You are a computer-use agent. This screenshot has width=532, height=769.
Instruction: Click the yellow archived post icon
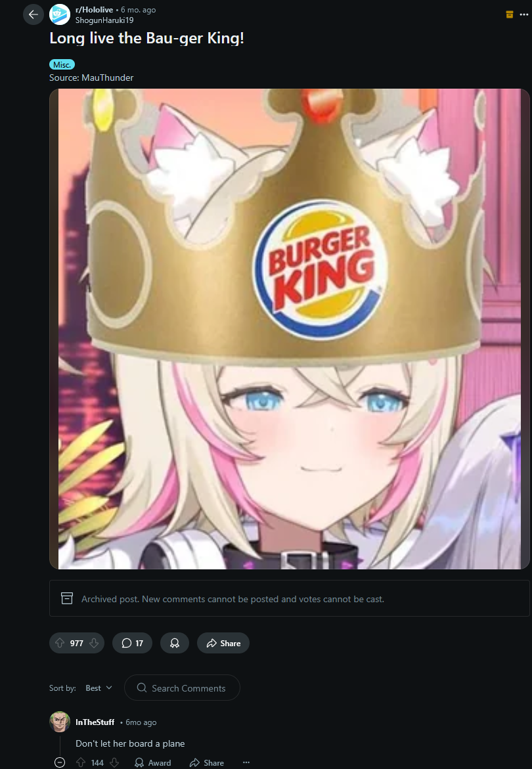pyautogui.click(x=510, y=14)
